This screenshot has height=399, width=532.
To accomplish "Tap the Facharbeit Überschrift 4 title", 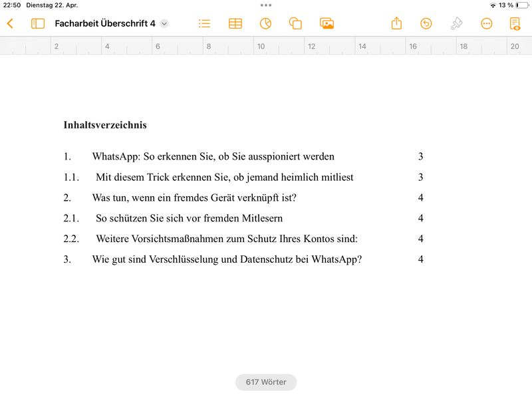I will pyautogui.click(x=105, y=23).
